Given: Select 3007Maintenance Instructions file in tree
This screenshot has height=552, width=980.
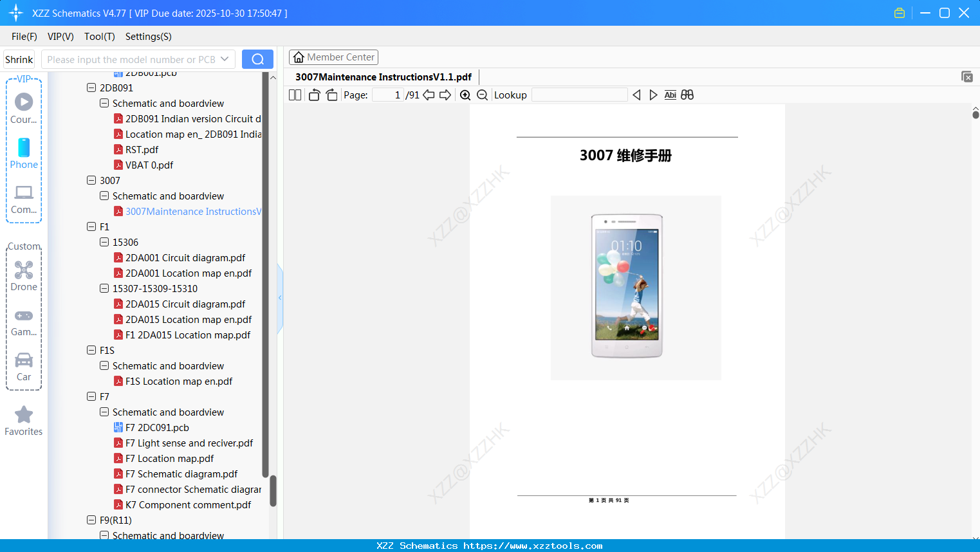Looking at the screenshot, I should (193, 211).
